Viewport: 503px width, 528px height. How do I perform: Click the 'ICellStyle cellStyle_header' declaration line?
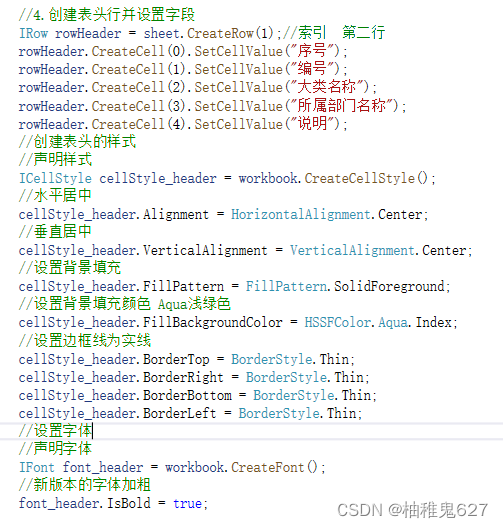[227, 178]
